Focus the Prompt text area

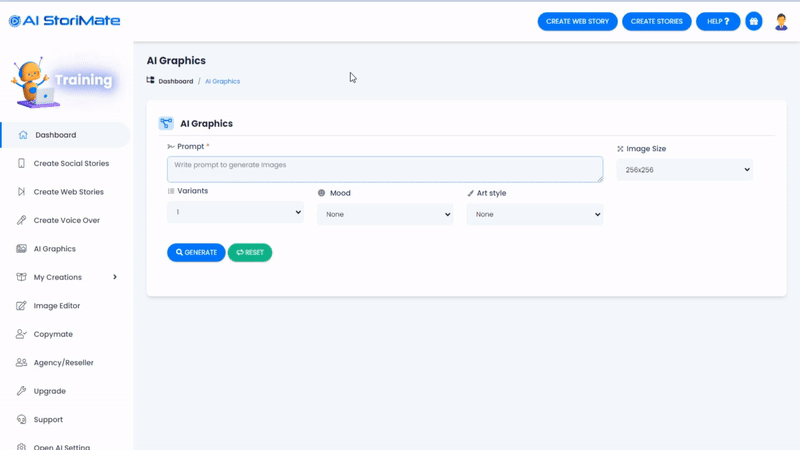[385, 169]
